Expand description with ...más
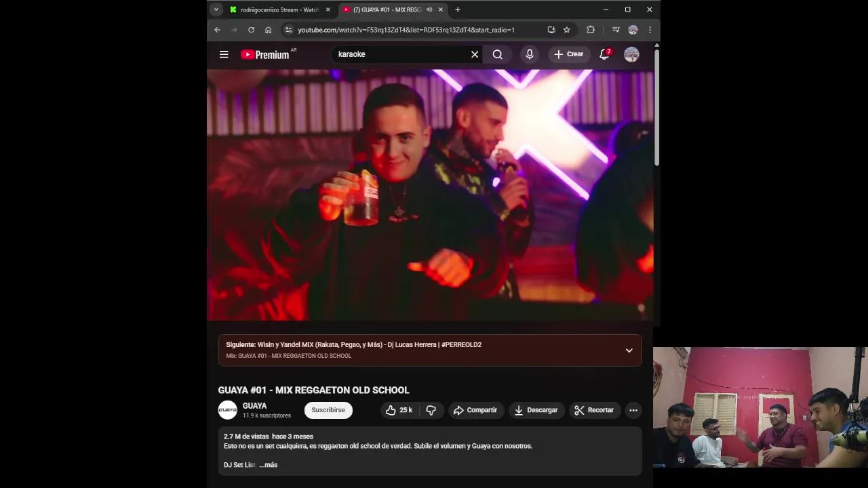Viewport: 868px width, 488px height. (x=269, y=465)
